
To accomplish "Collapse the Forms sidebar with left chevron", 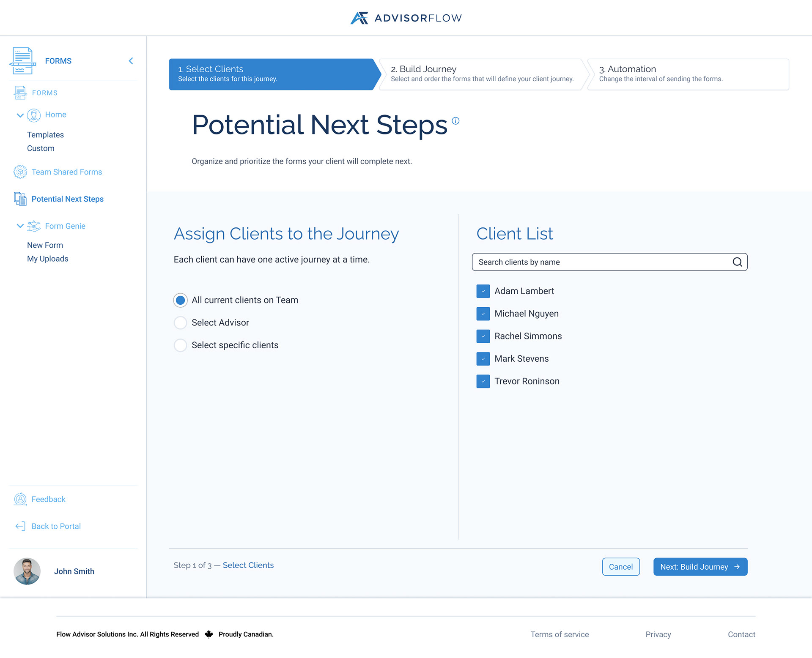I will point(131,61).
